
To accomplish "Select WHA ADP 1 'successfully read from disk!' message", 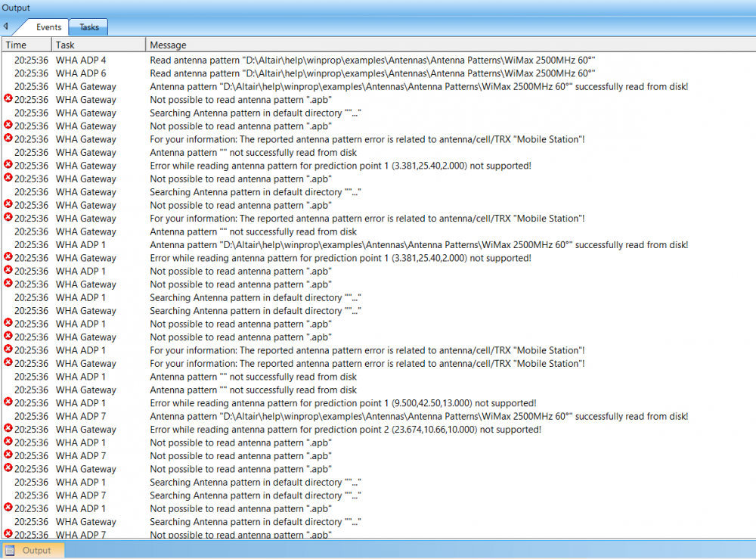I will pyautogui.click(x=419, y=245).
